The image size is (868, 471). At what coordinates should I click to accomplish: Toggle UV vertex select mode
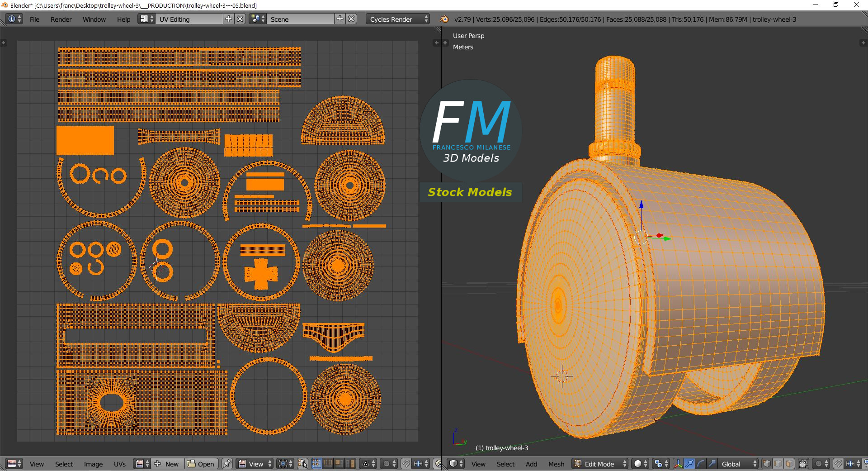tap(316, 464)
